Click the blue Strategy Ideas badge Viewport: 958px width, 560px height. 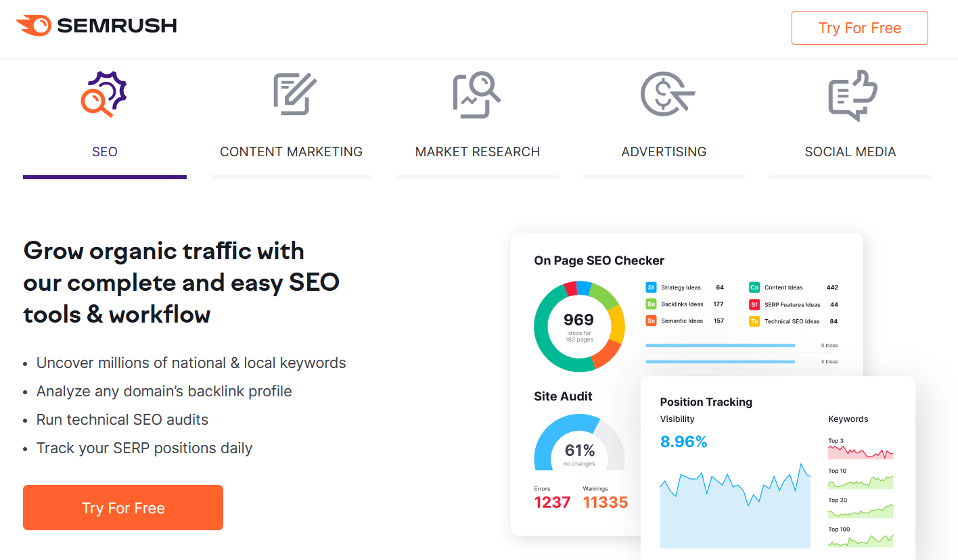(x=651, y=287)
